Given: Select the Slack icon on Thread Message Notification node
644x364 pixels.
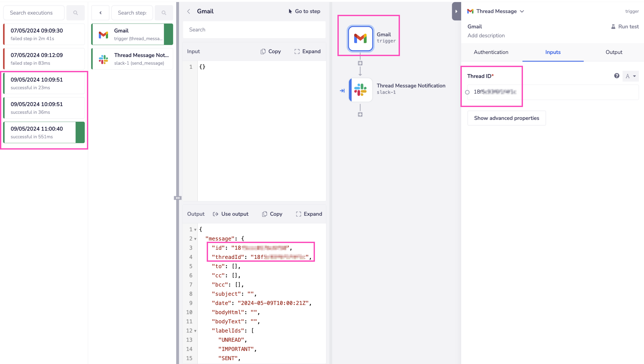Looking at the screenshot, I should (x=360, y=90).
